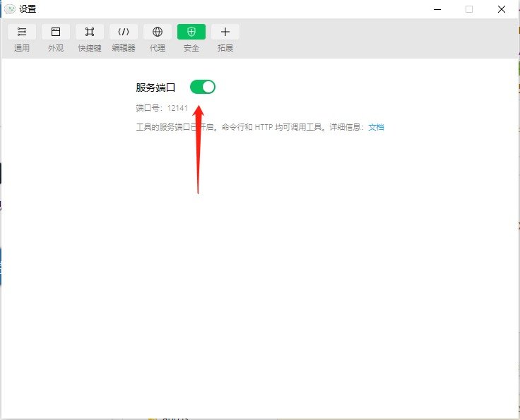This screenshot has width=520, height=420.
Task: Open the 通用 general settings icon
Action: pos(22,32)
